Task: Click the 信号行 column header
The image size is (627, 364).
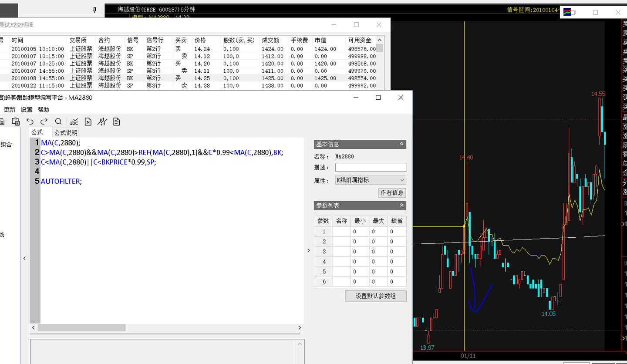Action: (x=158, y=40)
